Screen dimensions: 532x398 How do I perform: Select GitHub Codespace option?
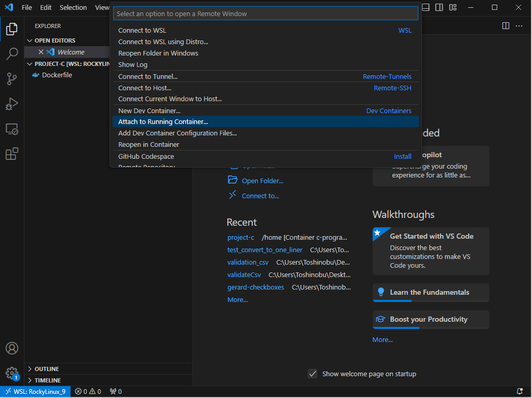click(265, 156)
